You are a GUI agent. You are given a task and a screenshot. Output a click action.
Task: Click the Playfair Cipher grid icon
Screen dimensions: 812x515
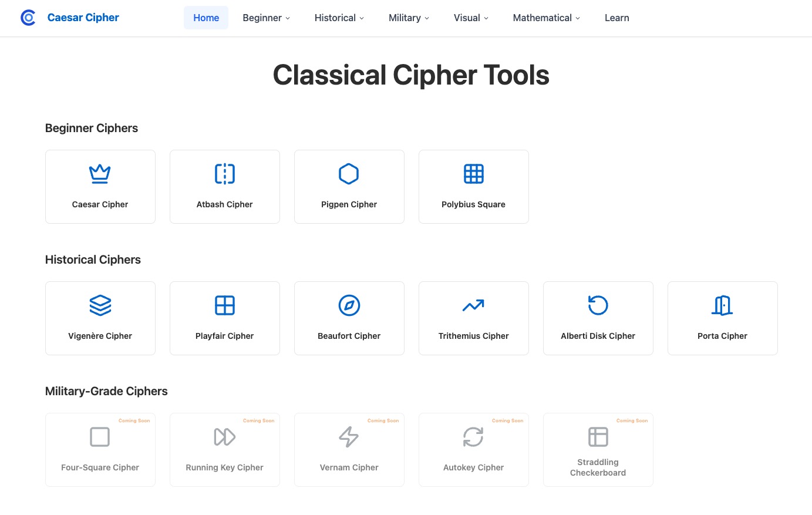click(224, 305)
